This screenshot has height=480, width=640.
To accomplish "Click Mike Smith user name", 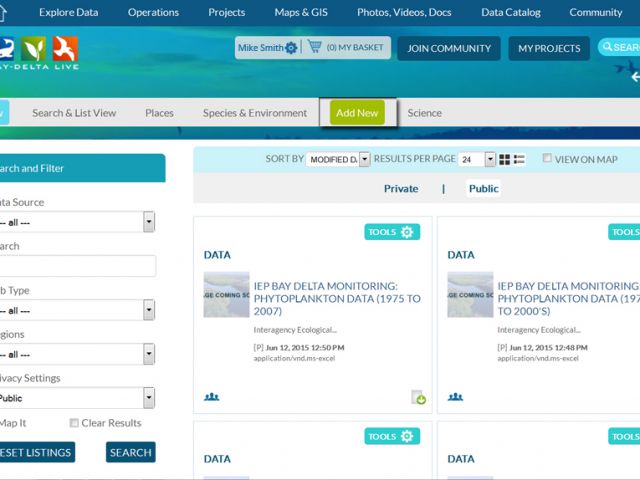I will 260,48.
